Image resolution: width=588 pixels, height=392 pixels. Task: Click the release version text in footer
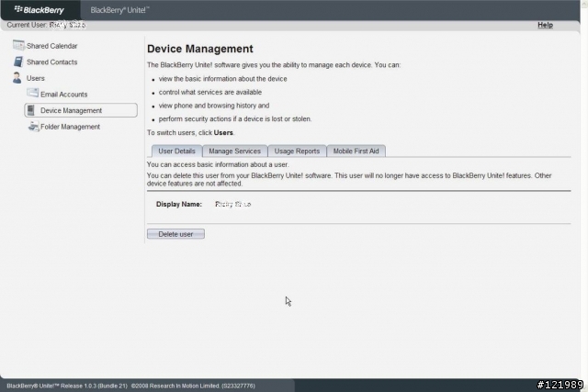pyautogui.click(x=67, y=386)
